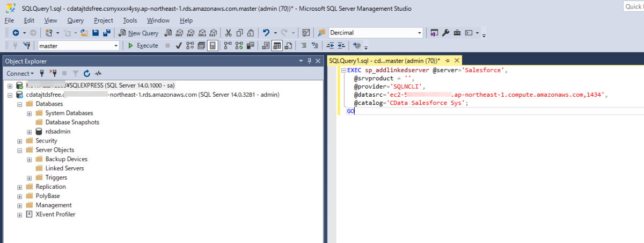644x243 pixels.
Task: Select the SQLEXPRESS server node
Action: tap(101, 85)
